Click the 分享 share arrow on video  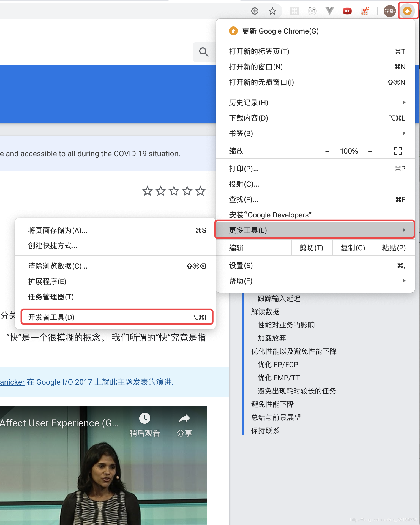pos(184,418)
